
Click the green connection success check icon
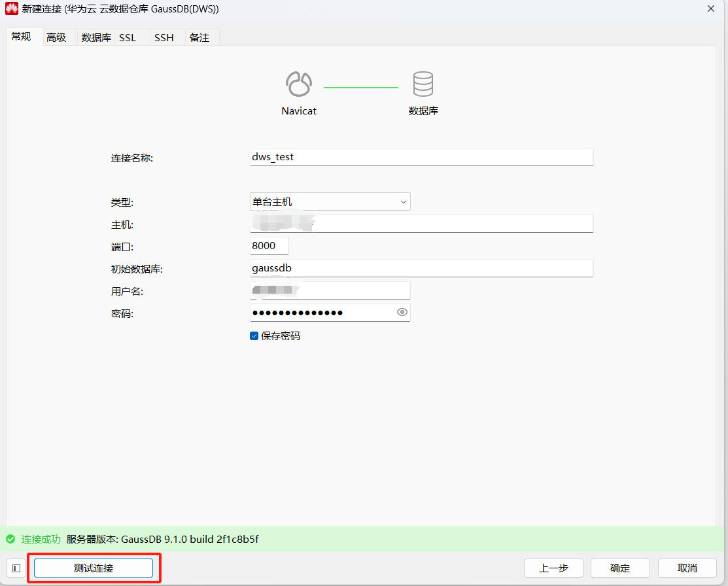point(10,539)
